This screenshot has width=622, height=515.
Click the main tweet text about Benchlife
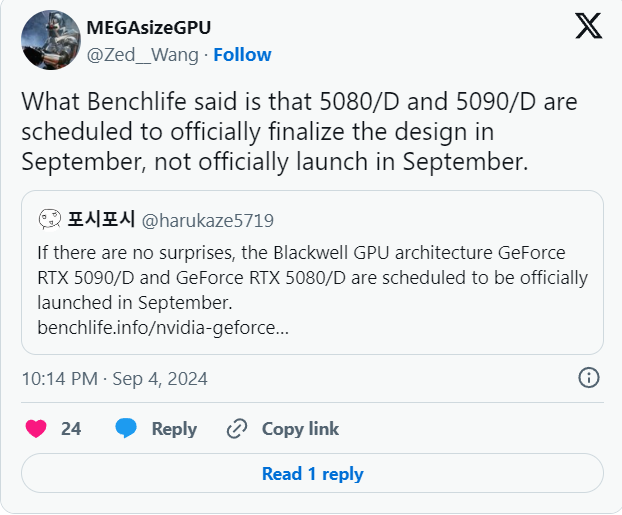coord(298,132)
